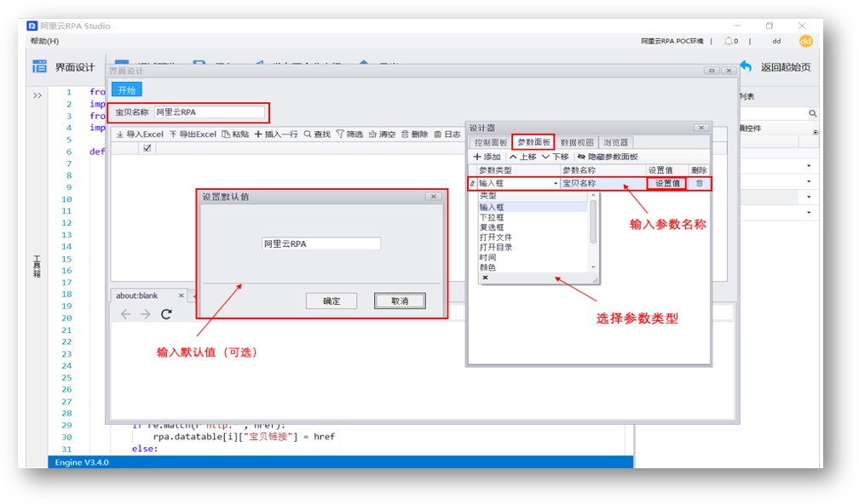Viewport: 859px width, 504px height.
Task: Select 打开文件 from the parameter type list
Action: coord(533,237)
